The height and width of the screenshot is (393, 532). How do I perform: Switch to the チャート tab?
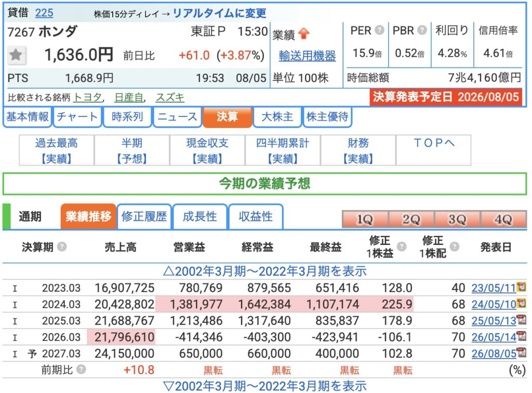click(x=77, y=117)
